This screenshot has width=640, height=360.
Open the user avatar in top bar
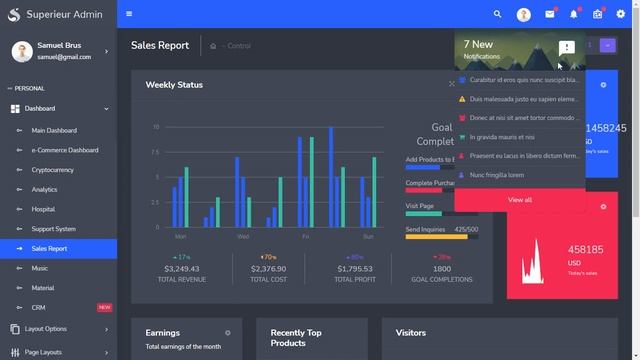524,15
